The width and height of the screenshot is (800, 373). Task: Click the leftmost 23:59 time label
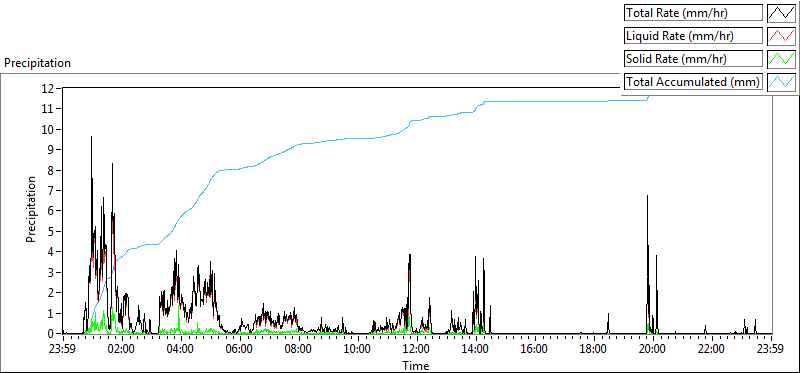(x=63, y=349)
